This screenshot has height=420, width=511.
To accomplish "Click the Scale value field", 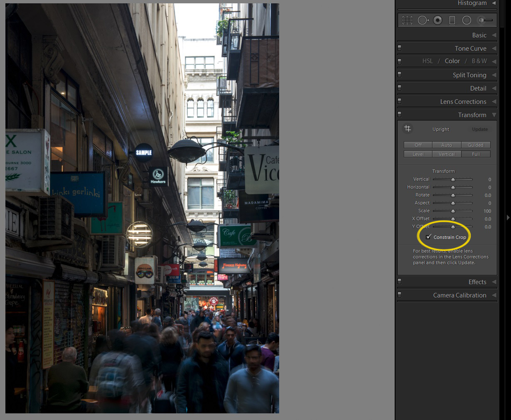I will point(487,211).
